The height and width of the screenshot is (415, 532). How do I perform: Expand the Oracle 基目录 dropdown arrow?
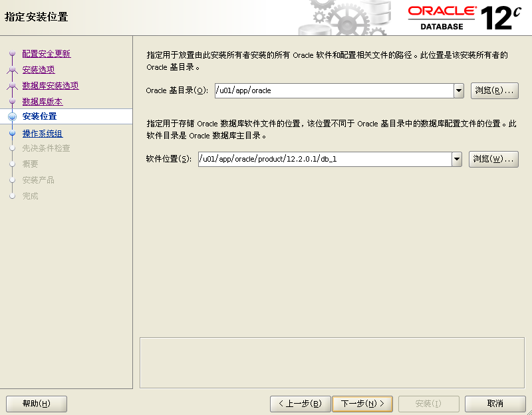pyautogui.click(x=459, y=90)
